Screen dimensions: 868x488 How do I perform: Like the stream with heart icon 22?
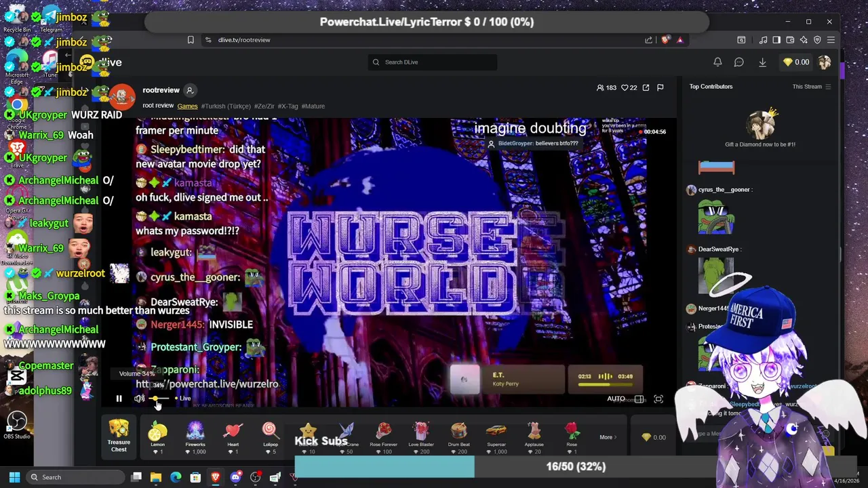pyautogui.click(x=629, y=87)
